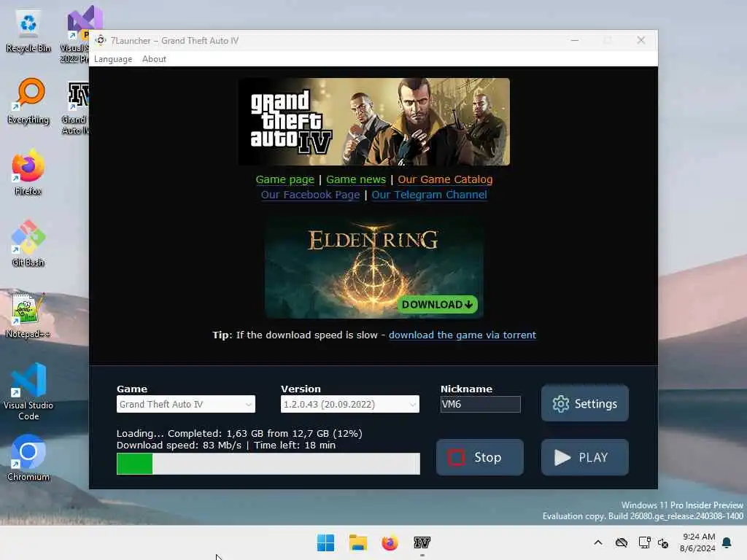The width and height of the screenshot is (747, 560).
Task: Click the Elden Ring advertisement banner
Action: [x=374, y=268]
